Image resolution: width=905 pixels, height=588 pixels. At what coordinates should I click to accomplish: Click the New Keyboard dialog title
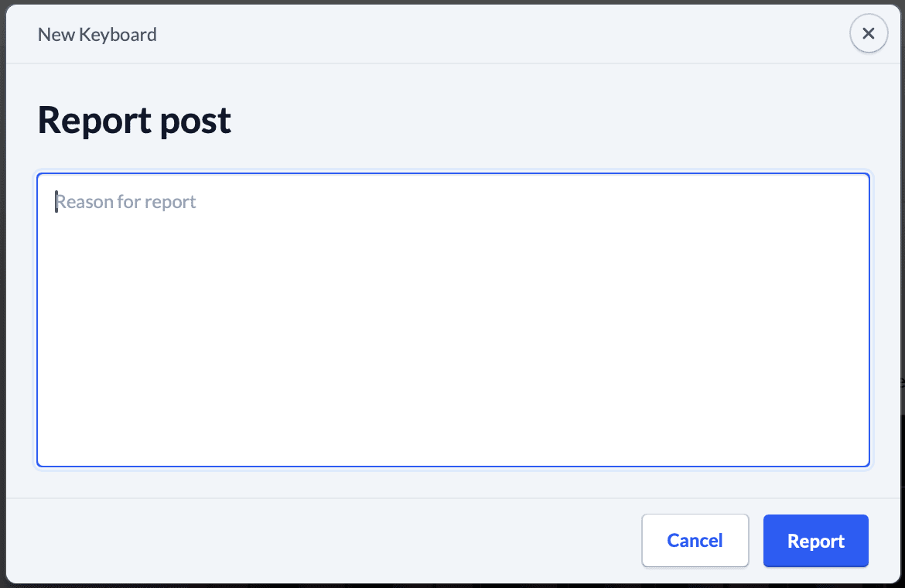(x=97, y=35)
